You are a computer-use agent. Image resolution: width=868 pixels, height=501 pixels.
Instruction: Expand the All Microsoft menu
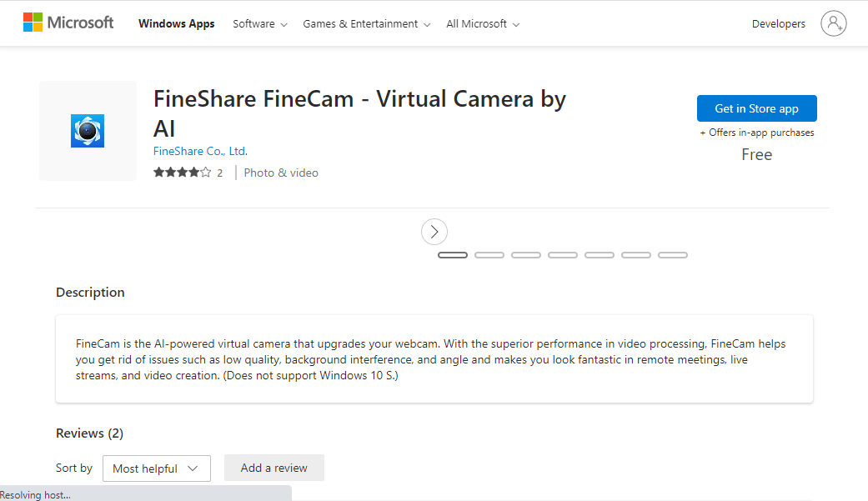(483, 24)
